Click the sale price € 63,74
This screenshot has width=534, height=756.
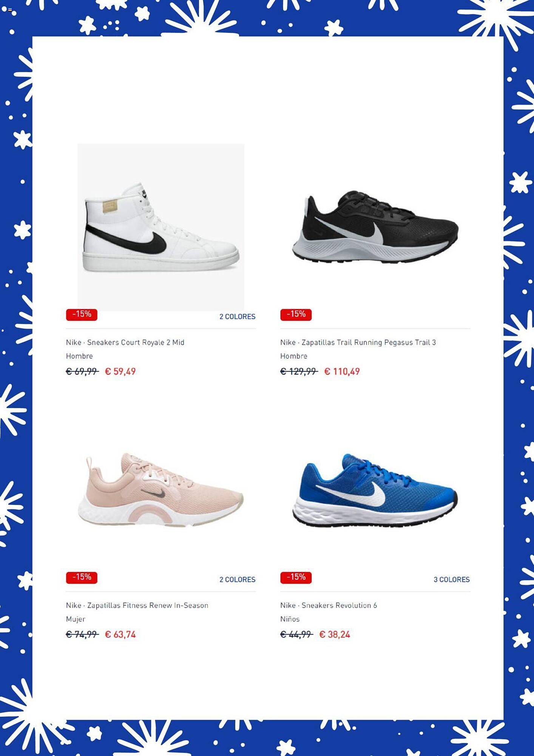[x=120, y=635]
